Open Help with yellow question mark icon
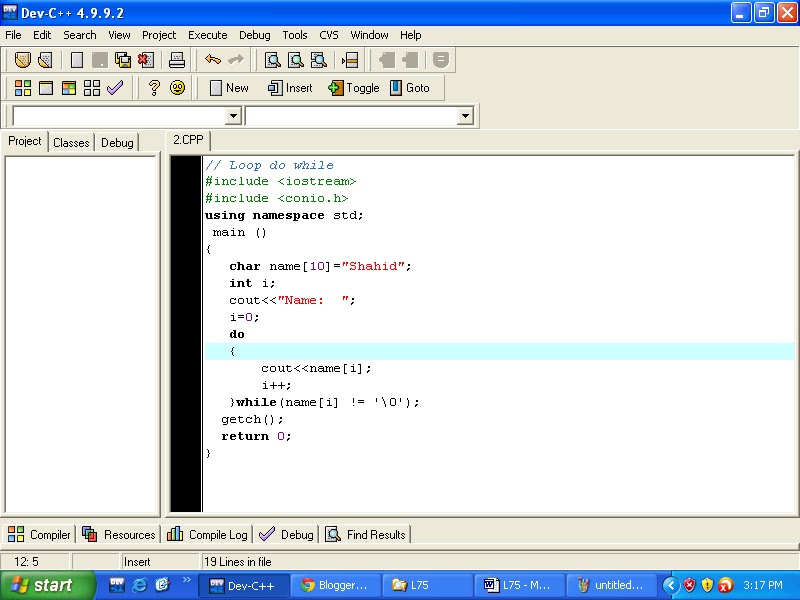This screenshot has width=800, height=600. [154, 88]
